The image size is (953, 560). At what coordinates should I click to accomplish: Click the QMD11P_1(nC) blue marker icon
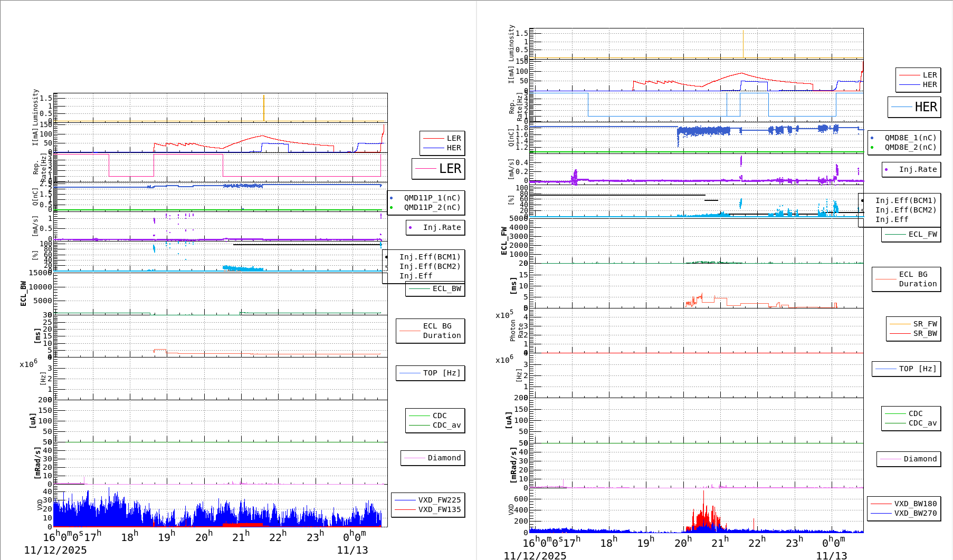392,197
